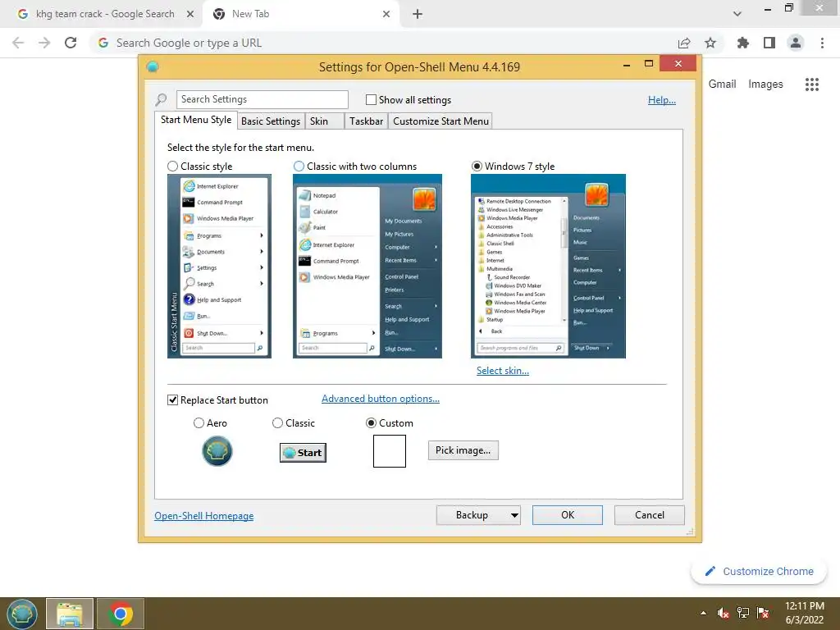Switch to the Basic Settings tab
Image resolution: width=840 pixels, height=630 pixels.
(x=271, y=121)
